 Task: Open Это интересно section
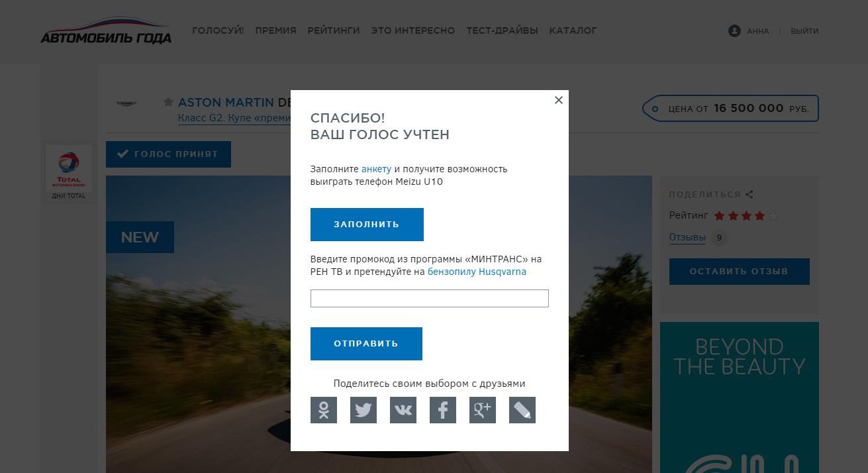[x=413, y=30]
